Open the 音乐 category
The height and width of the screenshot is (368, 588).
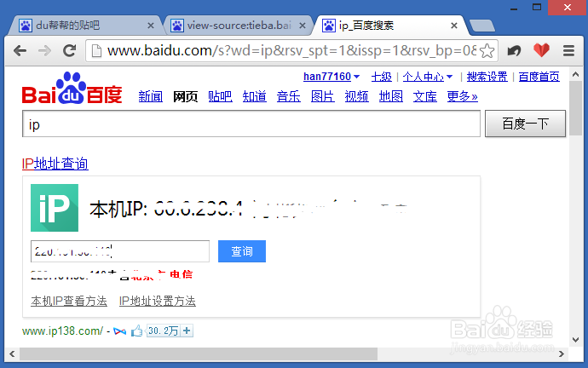pyautogui.click(x=288, y=96)
